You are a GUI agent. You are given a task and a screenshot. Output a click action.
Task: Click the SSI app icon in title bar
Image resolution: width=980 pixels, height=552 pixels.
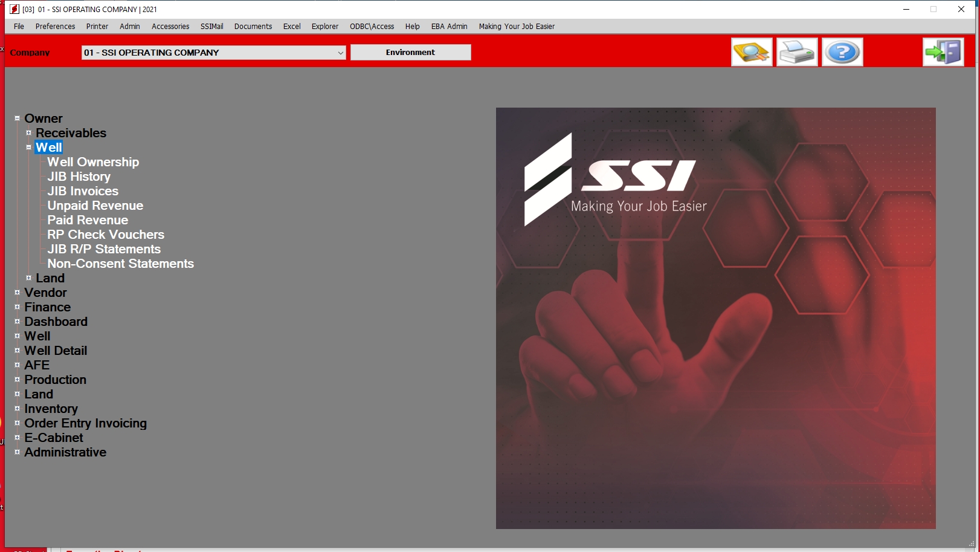point(15,9)
